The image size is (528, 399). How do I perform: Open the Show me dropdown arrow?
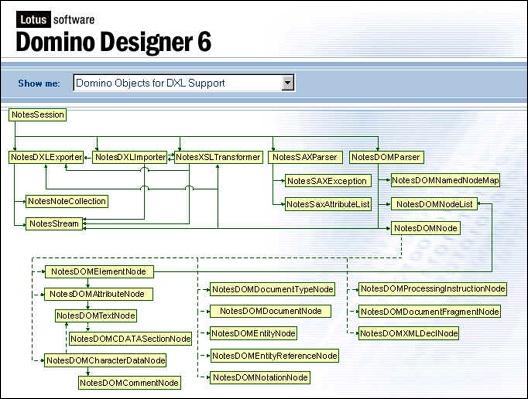point(288,83)
